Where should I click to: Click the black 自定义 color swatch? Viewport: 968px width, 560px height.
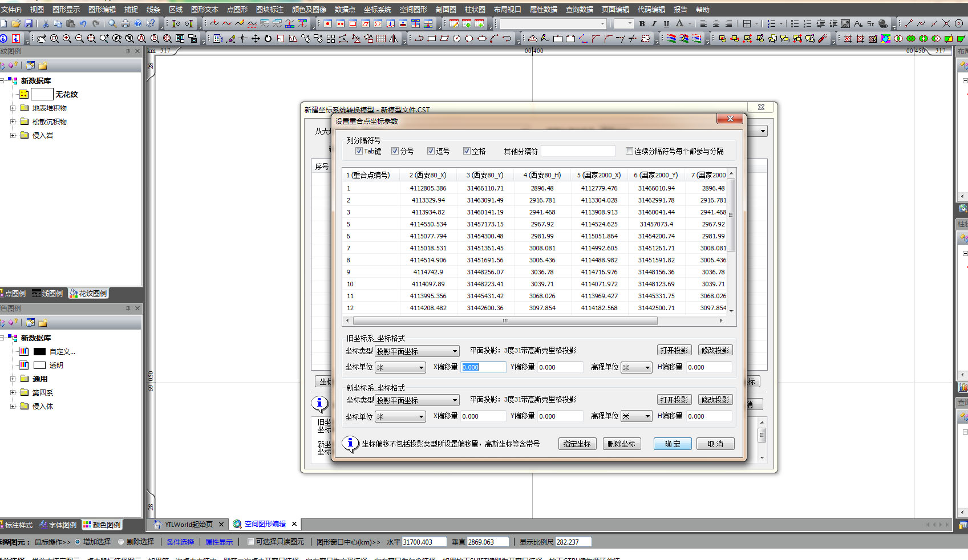[x=39, y=352]
